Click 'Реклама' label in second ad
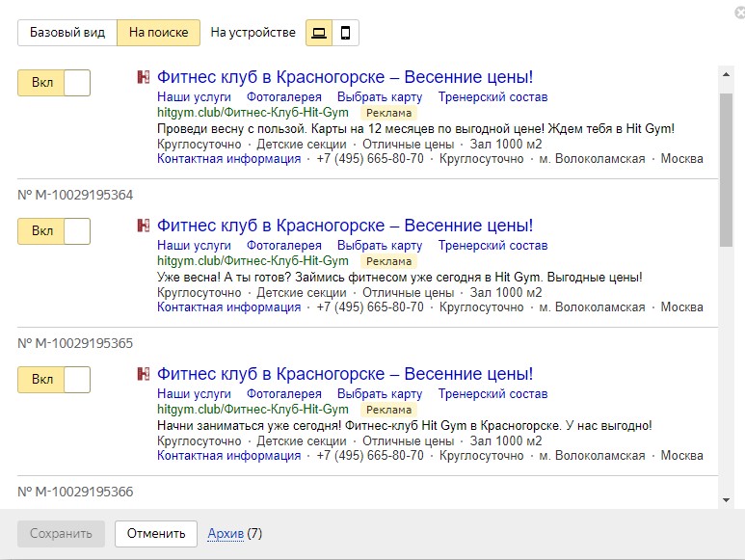745x560 pixels. point(388,261)
